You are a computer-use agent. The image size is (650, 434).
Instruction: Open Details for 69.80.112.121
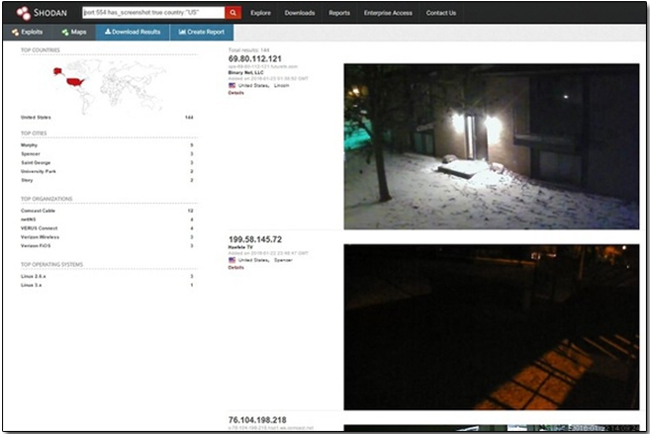pyautogui.click(x=236, y=93)
